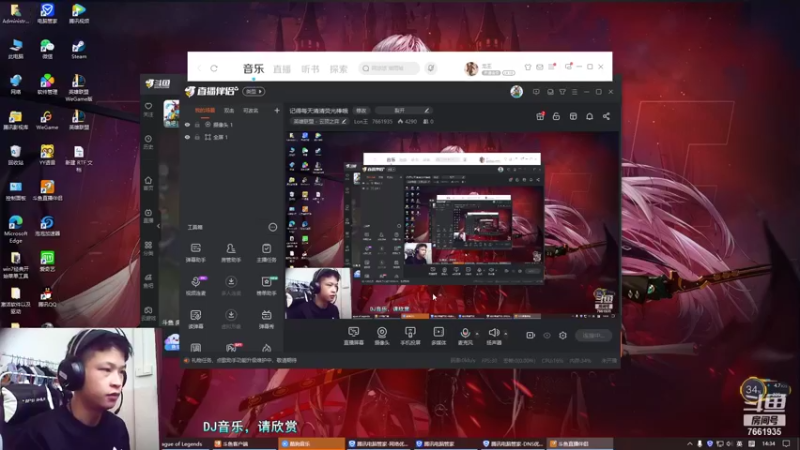Collapse the 工具箱 panel
The width and height of the screenshot is (800, 450).
[273, 227]
